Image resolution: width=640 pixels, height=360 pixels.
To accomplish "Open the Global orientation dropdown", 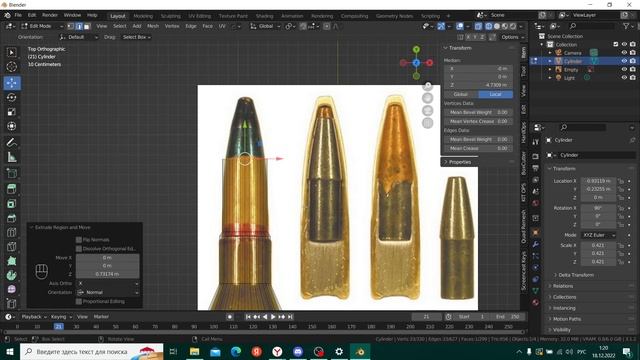I will (x=265, y=26).
